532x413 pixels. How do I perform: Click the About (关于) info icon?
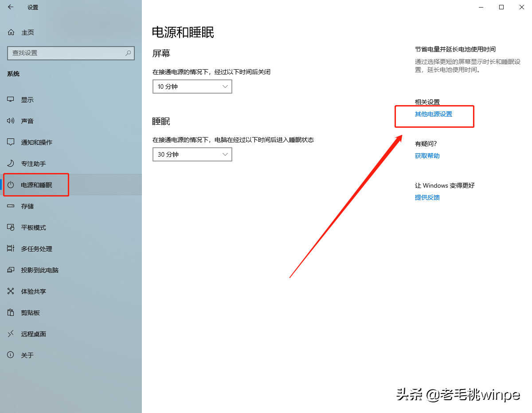(x=11, y=355)
